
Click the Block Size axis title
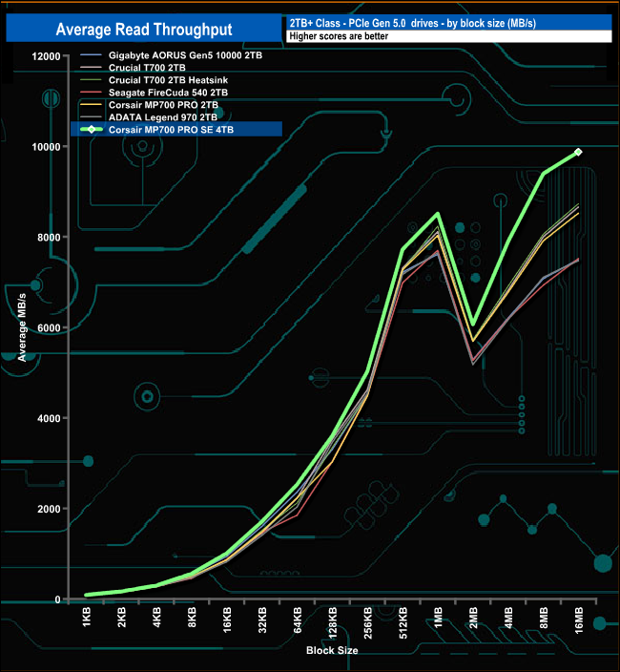(332, 650)
